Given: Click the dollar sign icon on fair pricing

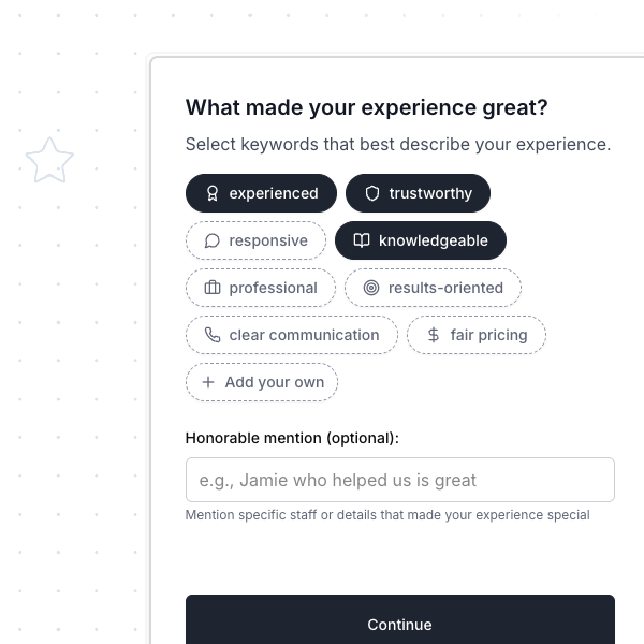Looking at the screenshot, I should click(x=434, y=335).
